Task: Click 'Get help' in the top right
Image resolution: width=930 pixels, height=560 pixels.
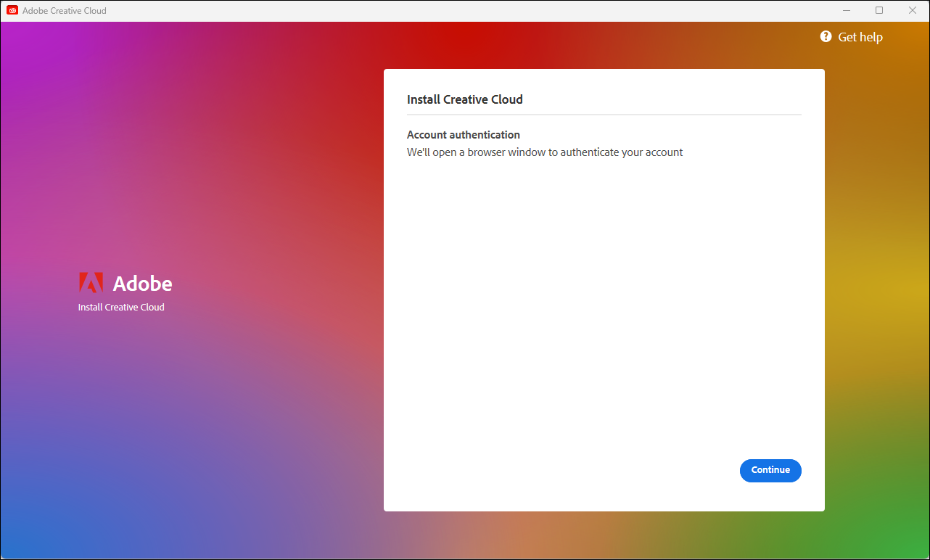Action: [860, 36]
